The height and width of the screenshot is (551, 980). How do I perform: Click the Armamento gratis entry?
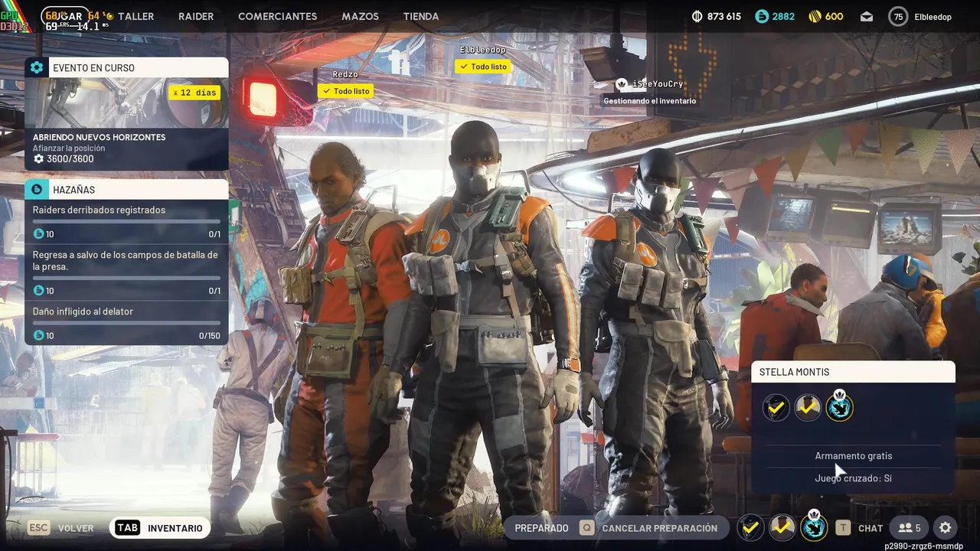pyautogui.click(x=853, y=456)
